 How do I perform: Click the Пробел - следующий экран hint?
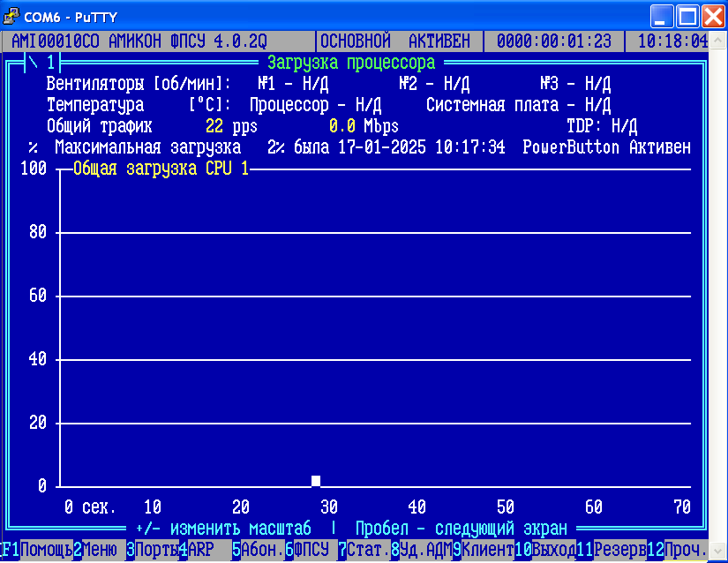(x=461, y=529)
